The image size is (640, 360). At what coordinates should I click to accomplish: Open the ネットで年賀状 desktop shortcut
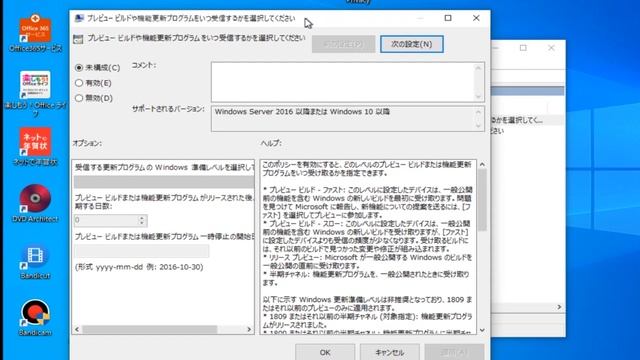pyautogui.click(x=35, y=147)
